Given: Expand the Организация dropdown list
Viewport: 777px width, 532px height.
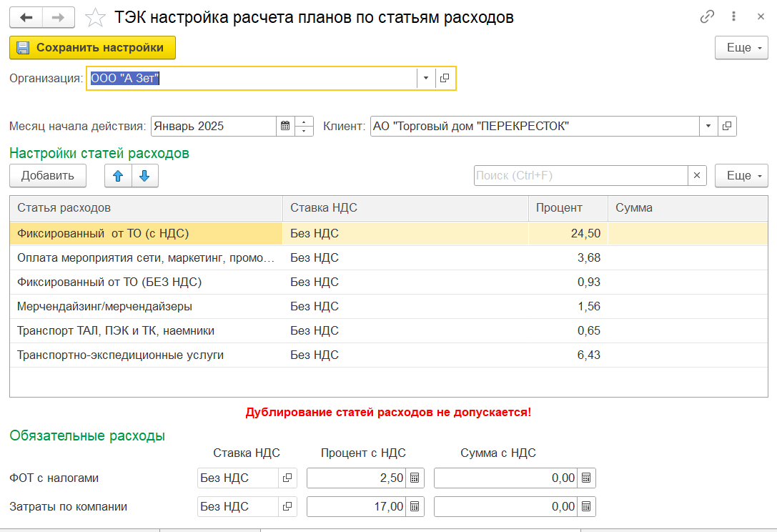Looking at the screenshot, I should pyautogui.click(x=425, y=78).
